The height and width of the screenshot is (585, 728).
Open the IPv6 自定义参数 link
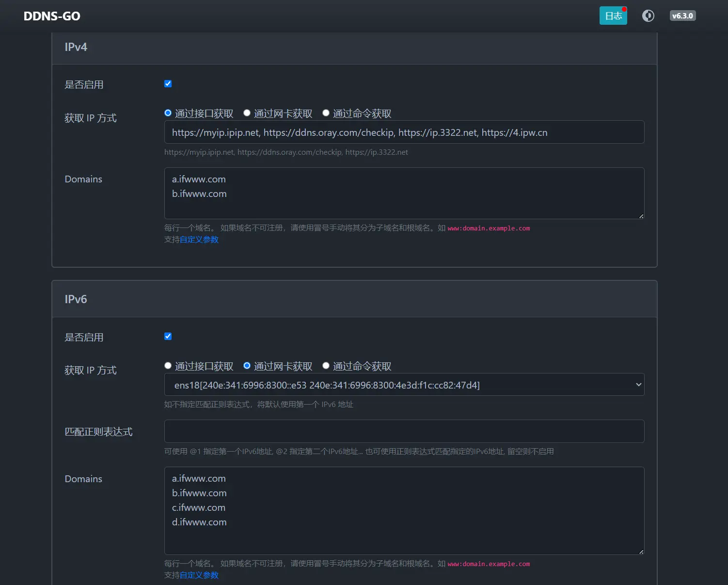[199, 575]
